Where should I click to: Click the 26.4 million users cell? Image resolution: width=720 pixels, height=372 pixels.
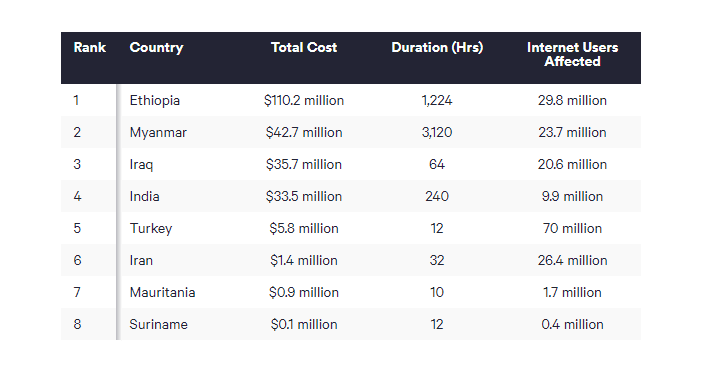[573, 260]
